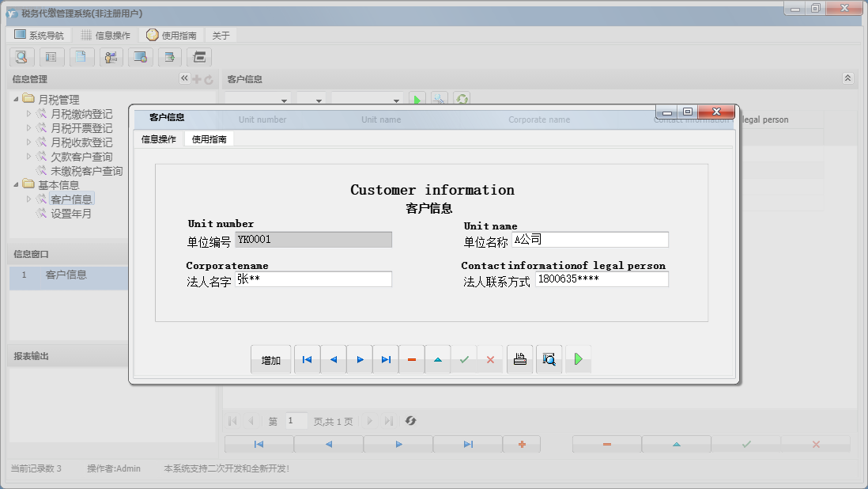868x489 pixels.
Task: Click the orange minus delete record icon
Action: point(411,359)
